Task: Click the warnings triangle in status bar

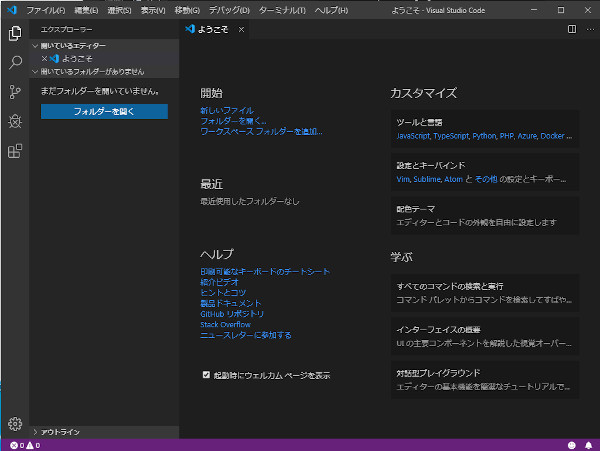Action: (x=29, y=445)
